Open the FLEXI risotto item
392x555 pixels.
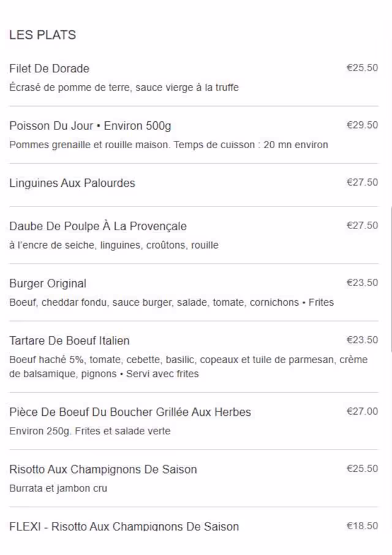124,526
